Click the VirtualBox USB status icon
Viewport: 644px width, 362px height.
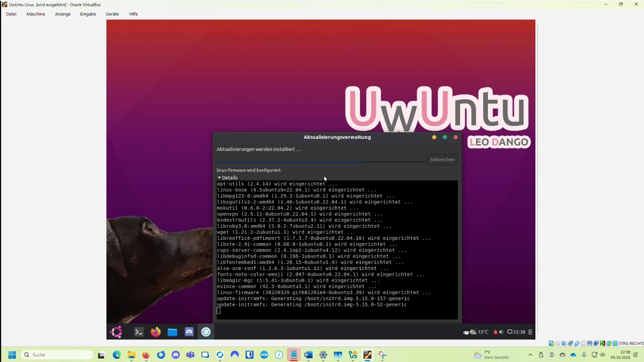[x=577, y=343]
